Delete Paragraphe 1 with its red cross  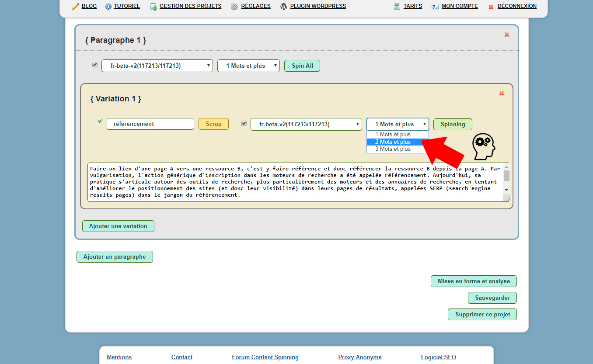[507, 35]
